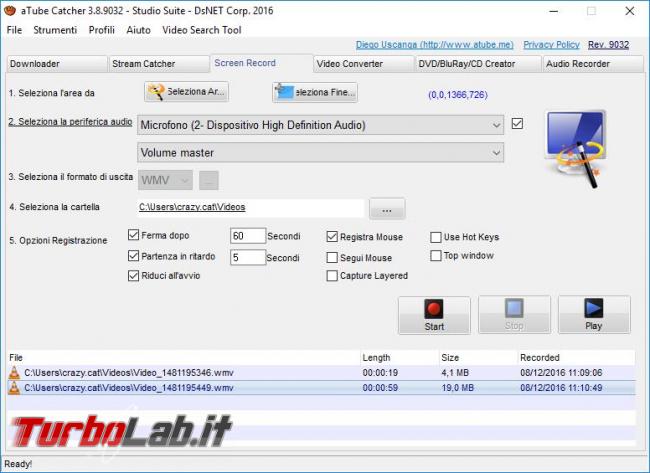
Task: Minimize the aTube Catcher window
Action: pyautogui.click(x=554, y=11)
